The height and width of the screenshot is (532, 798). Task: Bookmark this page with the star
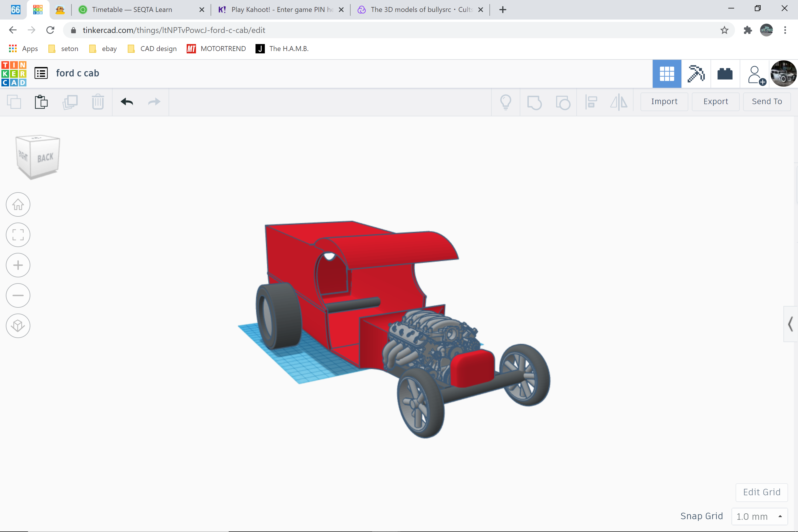coord(724,30)
